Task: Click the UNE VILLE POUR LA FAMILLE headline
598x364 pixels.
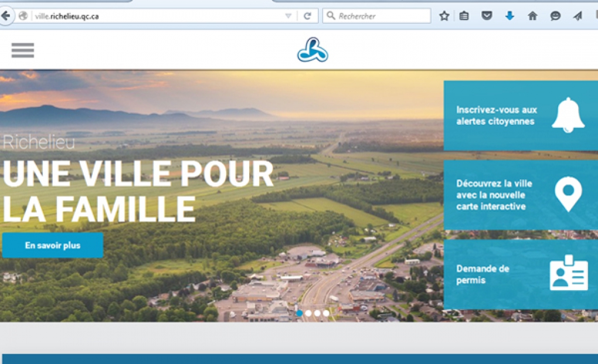Action: click(x=138, y=191)
